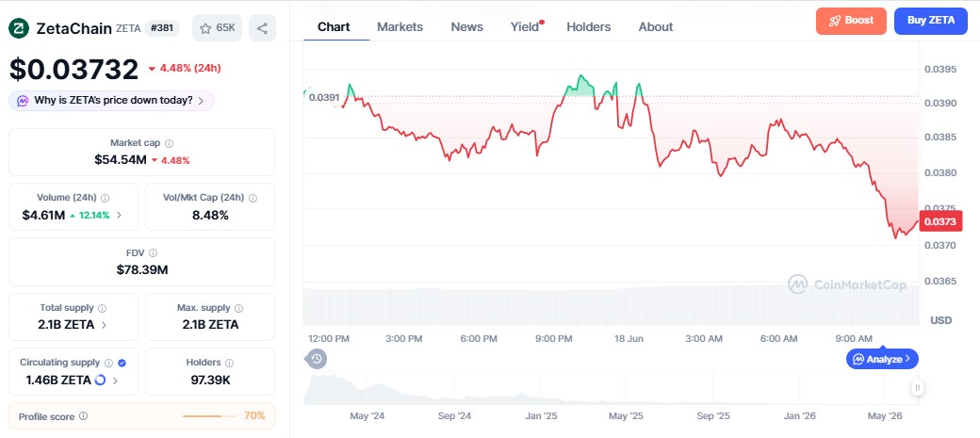Click the chart history clock icon
Screen dimensions: 980x438
[x=317, y=359]
